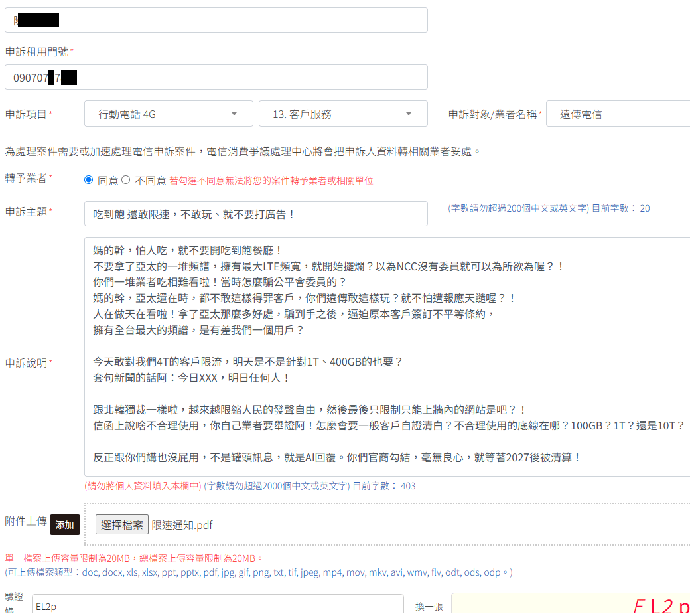This screenshot has width=690, height=616.
Task: Click inside the 申訴說明 description textarea
Action: click(x=387, y=356)
